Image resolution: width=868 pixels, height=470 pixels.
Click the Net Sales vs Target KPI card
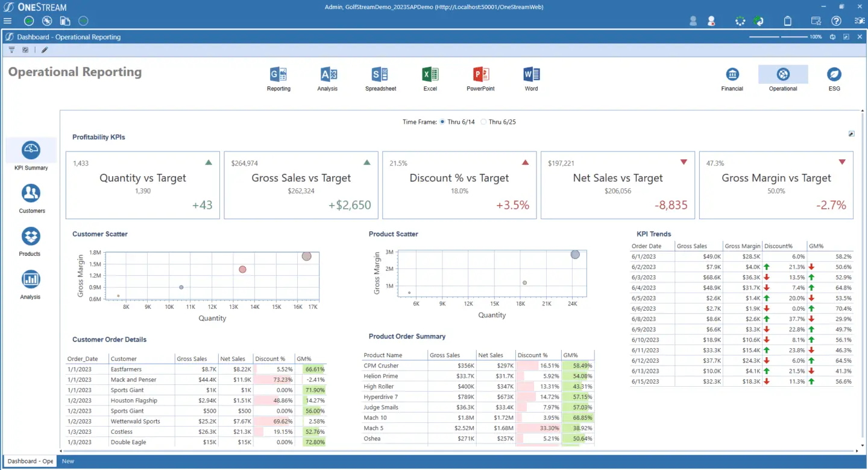tap(618, 185)
